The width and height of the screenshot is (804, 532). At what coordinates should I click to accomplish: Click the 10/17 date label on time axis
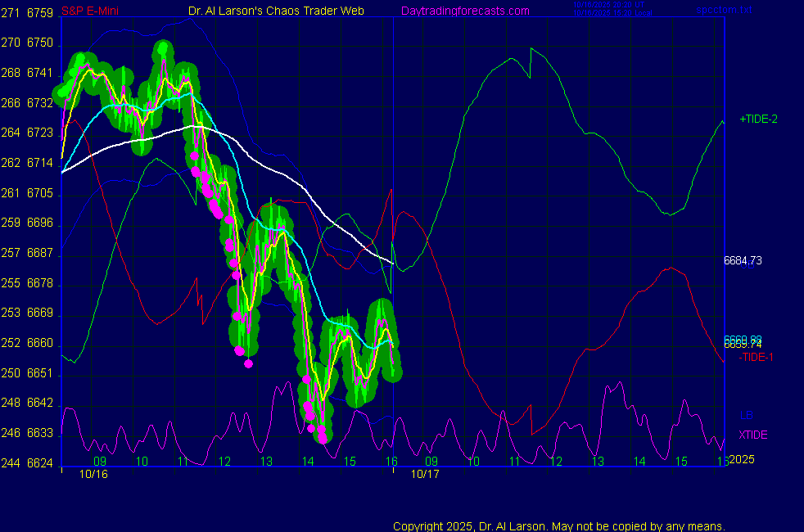tap(424, 474)
